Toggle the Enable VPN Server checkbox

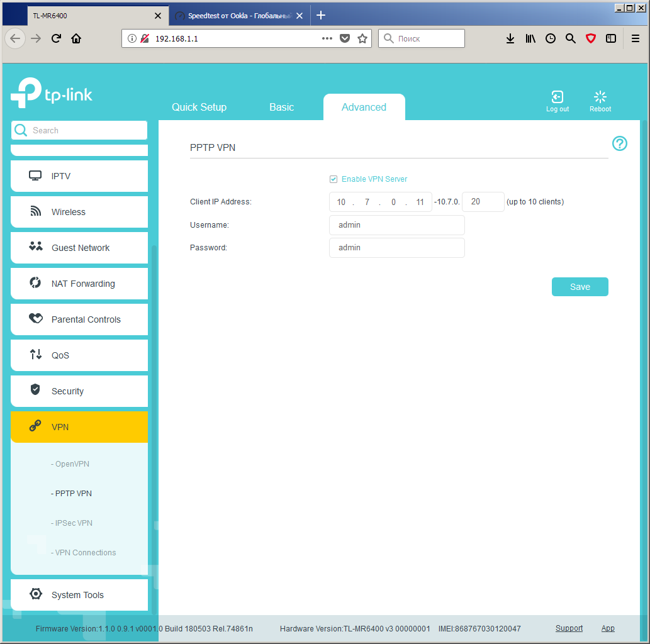point(333,179)
